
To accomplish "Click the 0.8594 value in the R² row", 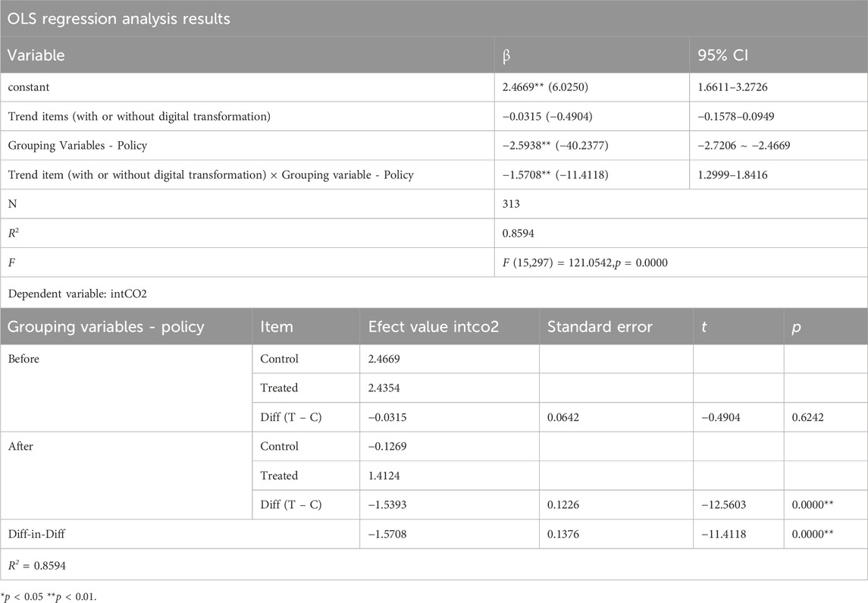I will point(518,233).
